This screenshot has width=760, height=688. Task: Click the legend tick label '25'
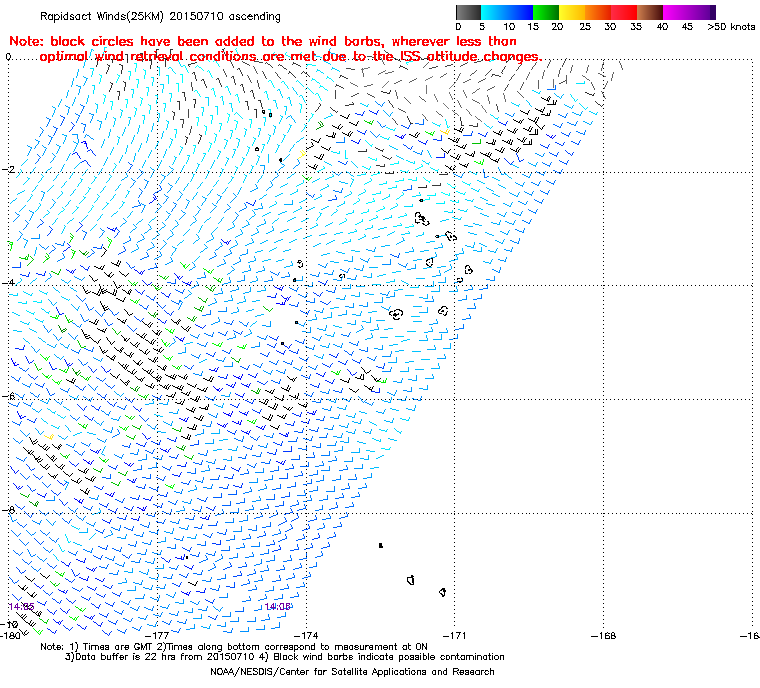(585, 27)
